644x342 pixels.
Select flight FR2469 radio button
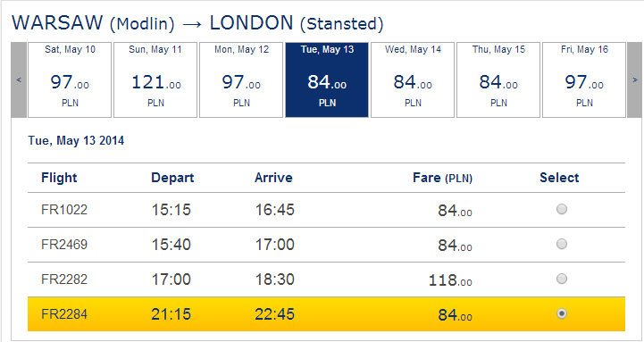pos(562,245)
